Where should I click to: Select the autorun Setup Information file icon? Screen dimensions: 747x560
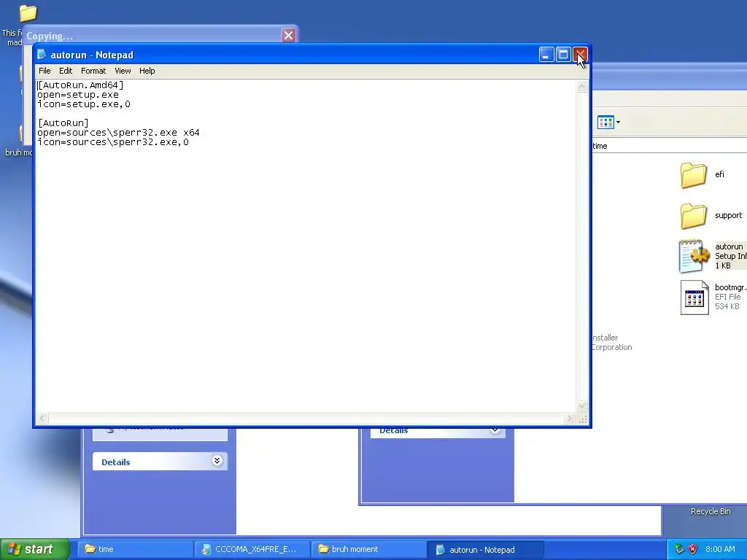694,256
